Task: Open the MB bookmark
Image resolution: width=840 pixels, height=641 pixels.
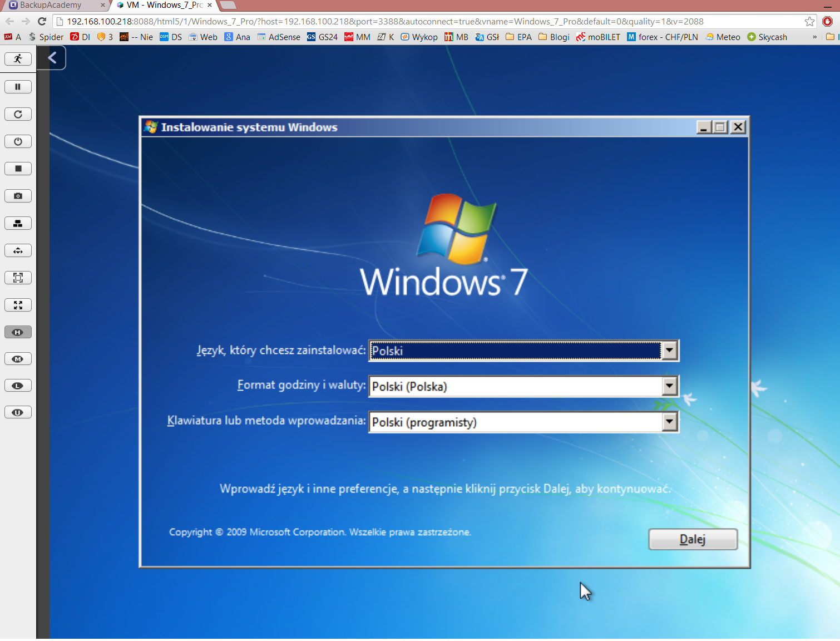Action: [x=456, y=37]
